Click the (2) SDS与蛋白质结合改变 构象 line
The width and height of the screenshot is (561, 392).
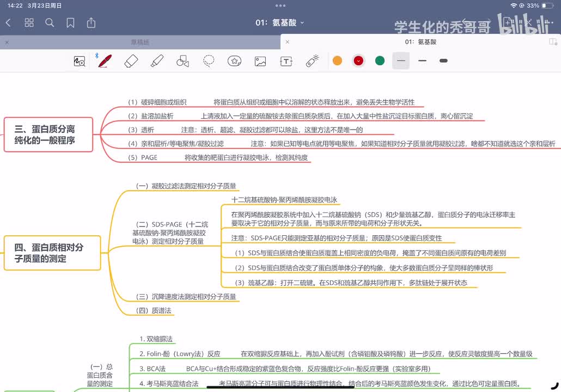coord(364,268)
